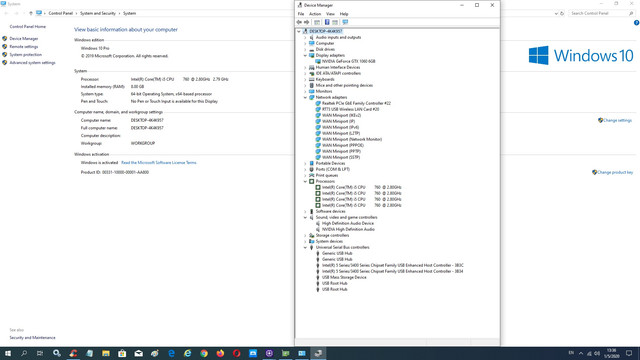Image resolution: width=640 pixels, height=360 pixels.
Task: Select WAN Miniport (SSTP) entry
Action: pos(341,157)
